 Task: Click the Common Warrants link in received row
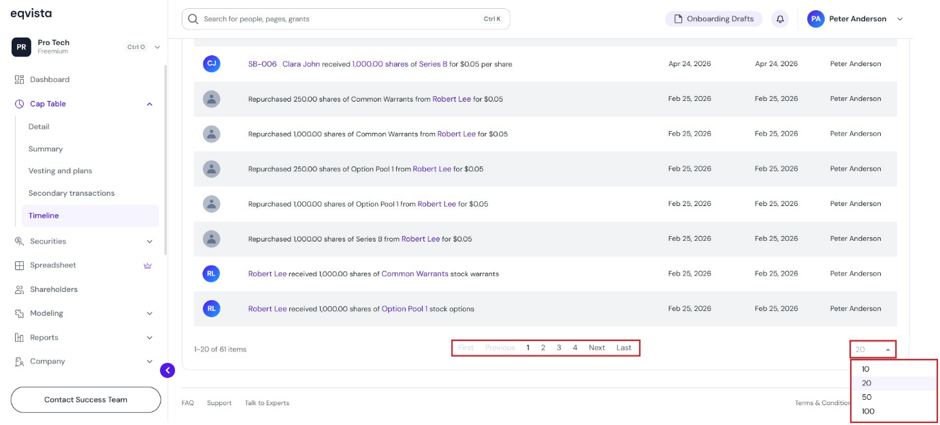click(x=415, y=274)
